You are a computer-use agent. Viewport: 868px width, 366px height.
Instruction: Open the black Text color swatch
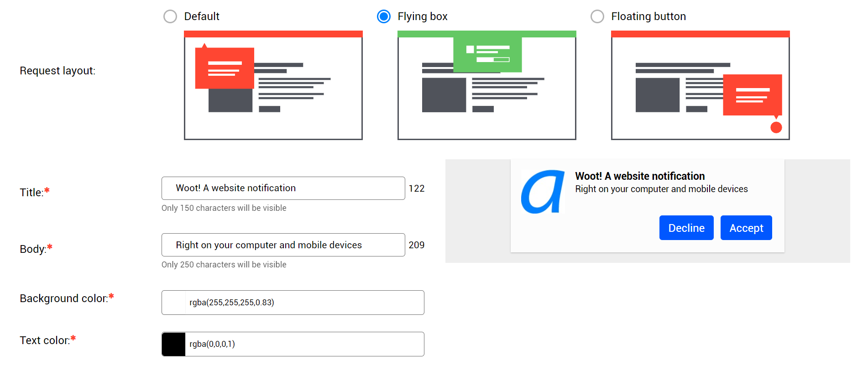174,344
